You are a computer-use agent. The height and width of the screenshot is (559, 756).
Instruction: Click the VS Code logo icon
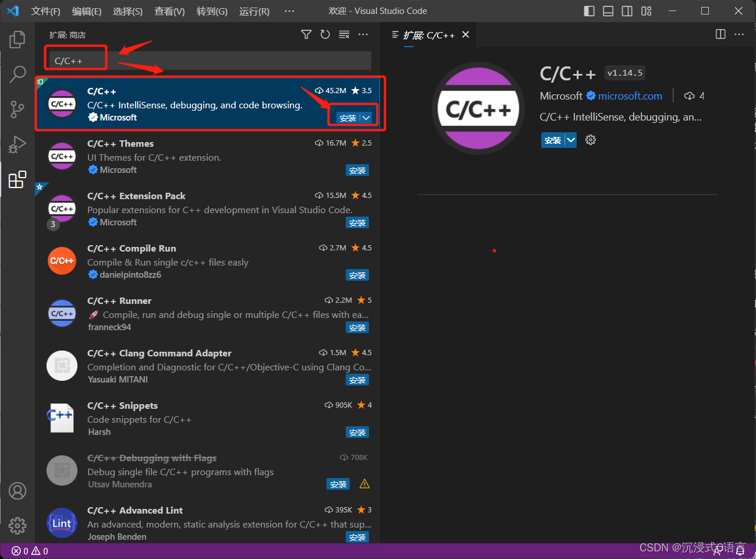13,11
